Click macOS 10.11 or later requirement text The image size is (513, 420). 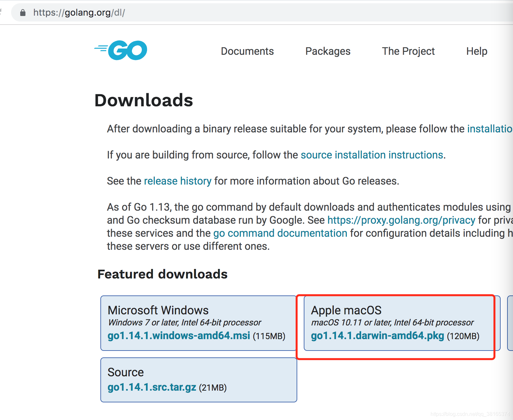pos(392,322)
